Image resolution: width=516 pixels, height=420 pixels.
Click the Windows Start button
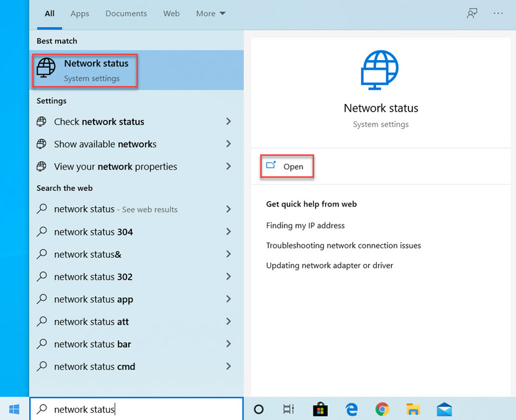[14, 409]
